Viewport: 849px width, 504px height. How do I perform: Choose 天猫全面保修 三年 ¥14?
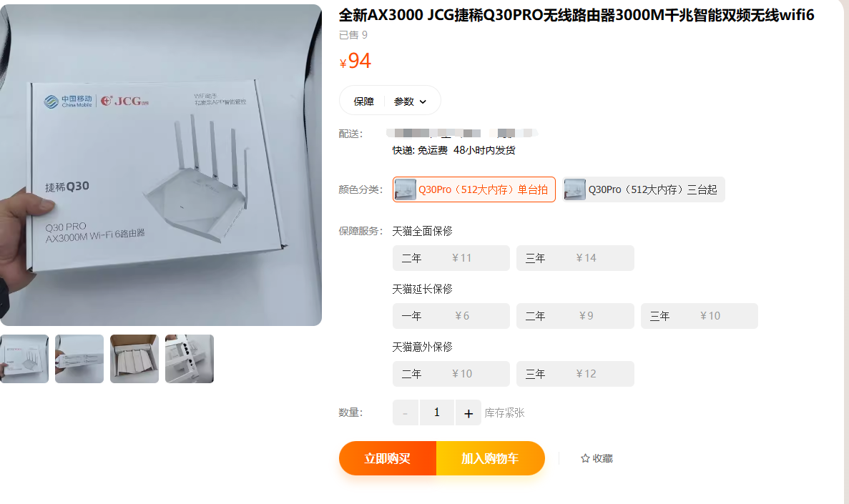575,258
